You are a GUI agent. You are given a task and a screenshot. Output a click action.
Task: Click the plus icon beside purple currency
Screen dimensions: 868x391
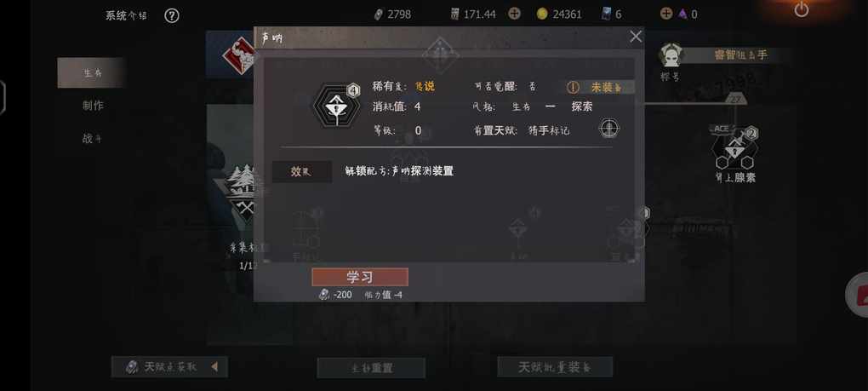[x=666, y=14]
